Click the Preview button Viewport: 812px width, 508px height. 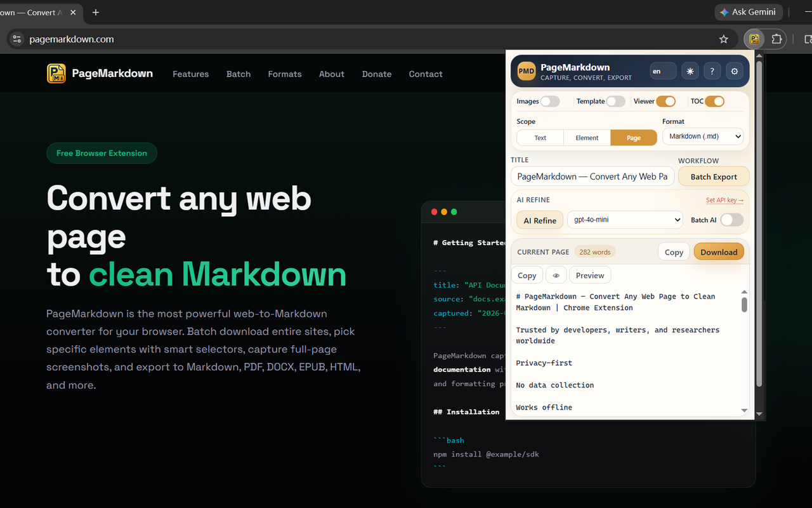590,275
